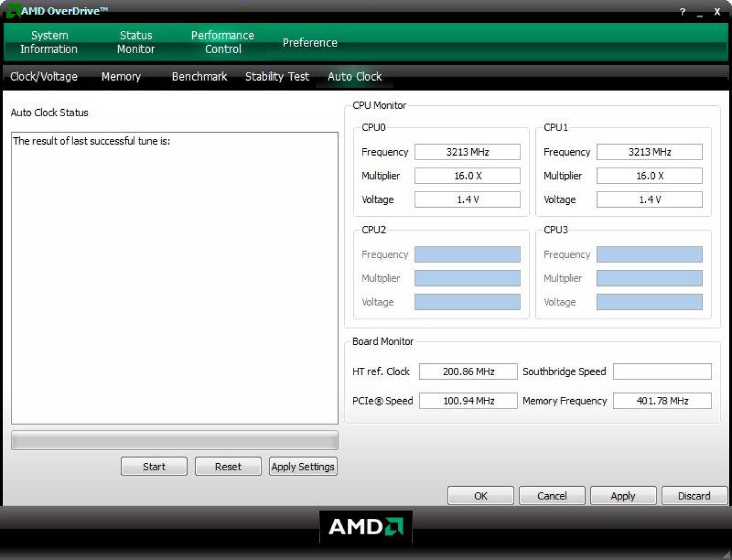Click the 'Memory Frequency' label
732x560 pixels.
[564, 401]
